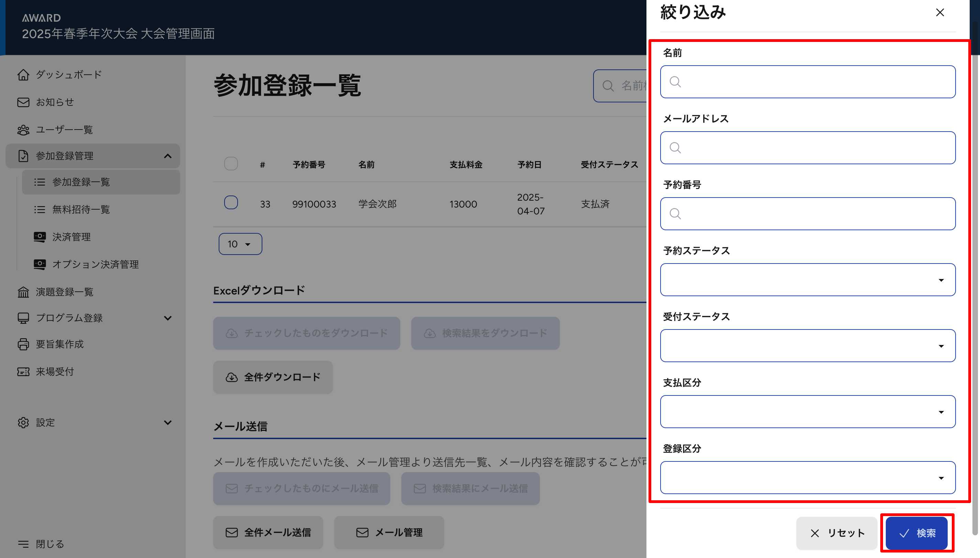Click the 要旨集作成 printer icon

pos(23,344)
